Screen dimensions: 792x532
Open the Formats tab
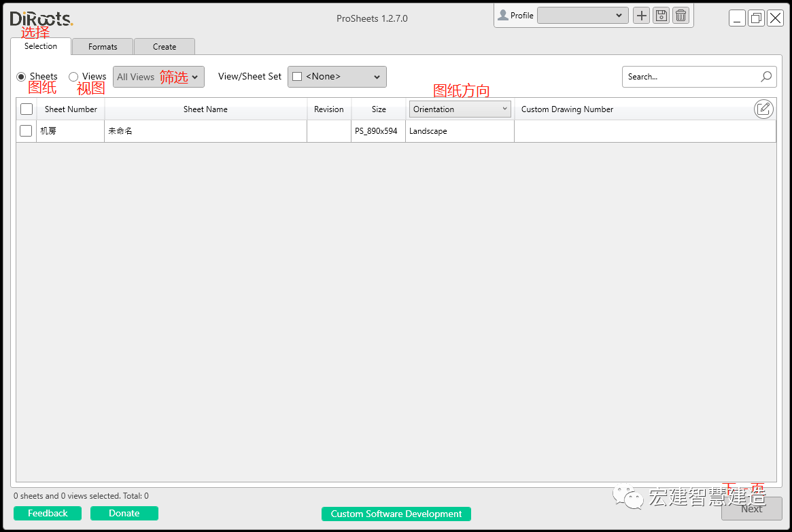[x=103, y=46]
